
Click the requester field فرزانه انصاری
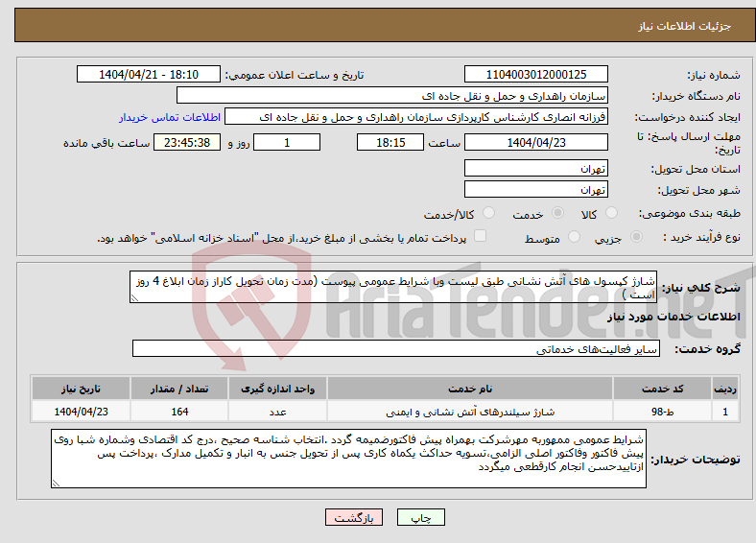tap(416, 117)
